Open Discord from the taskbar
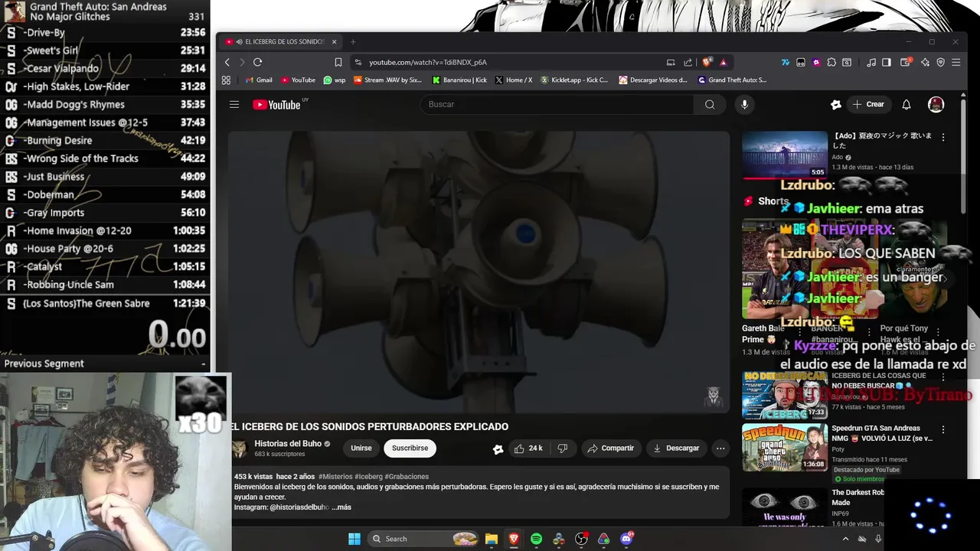Image resolution: width=980 pixels, height=551 pixels. click(x=626, y=539)
